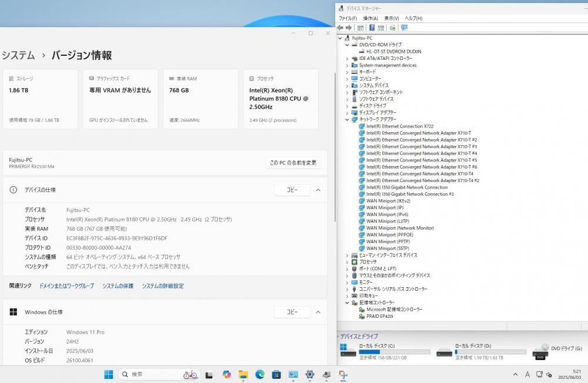The width and height of the screenshot is (588, 383).
Task: Open Microsoft Store from the taskbar
Action: (276, 374)
